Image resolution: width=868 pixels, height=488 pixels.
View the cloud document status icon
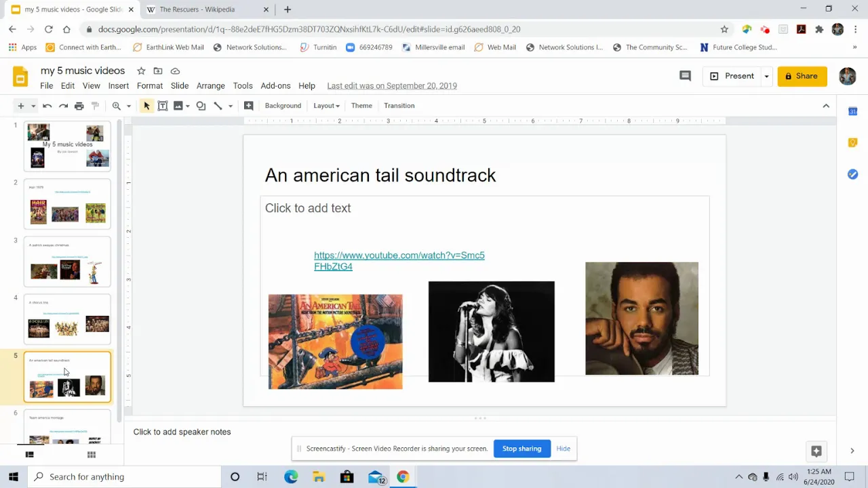point(175,71)
